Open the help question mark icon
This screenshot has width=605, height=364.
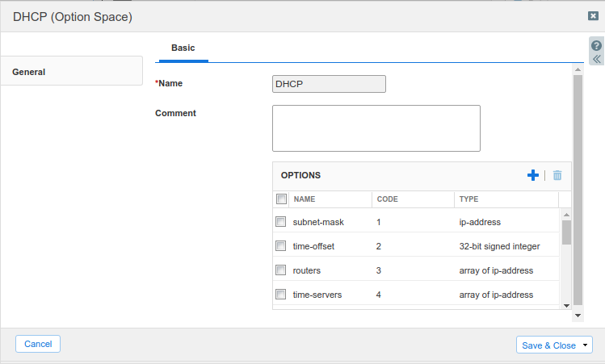pyautogui.click(x=596, y=46)
